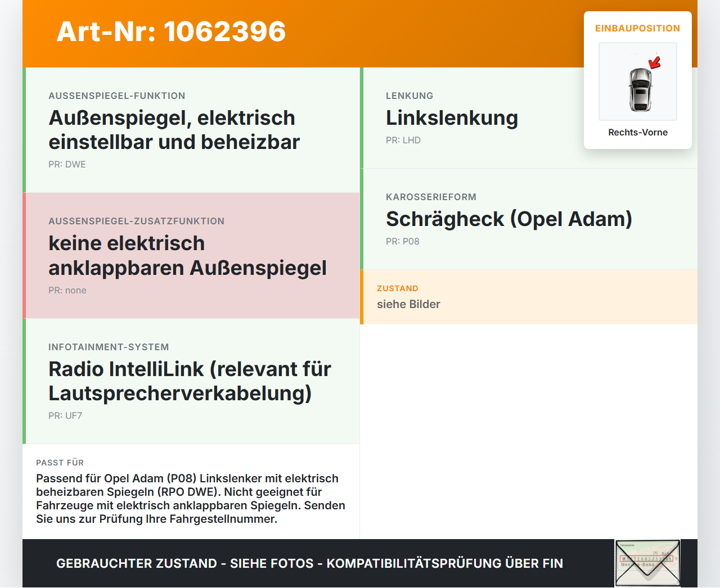Click the 'ZUSTAND' label

(398, 288)
